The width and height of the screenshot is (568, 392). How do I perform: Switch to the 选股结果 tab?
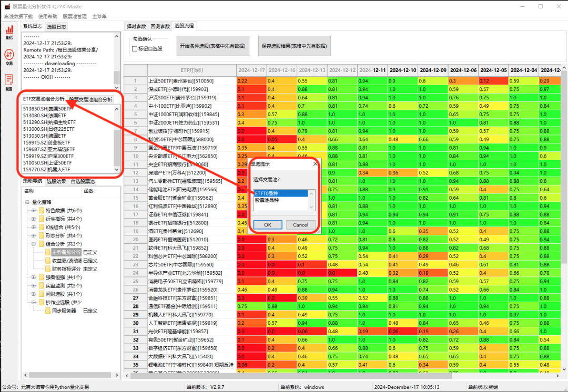pos(56,181)
